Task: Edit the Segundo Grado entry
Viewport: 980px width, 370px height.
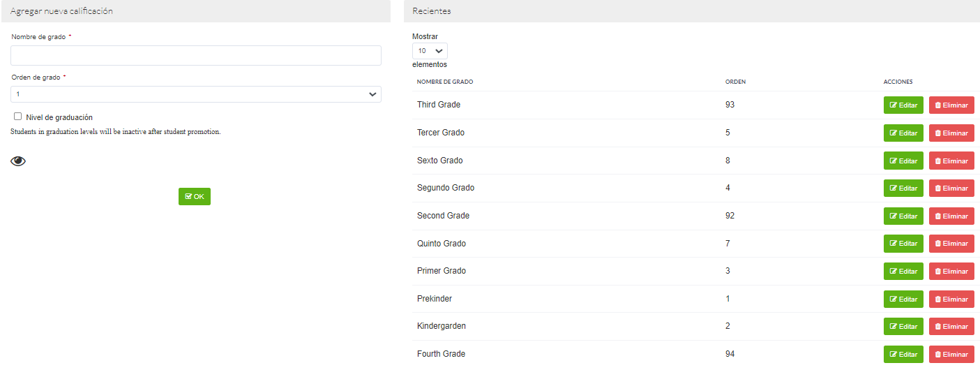Action: click(903, 188)
